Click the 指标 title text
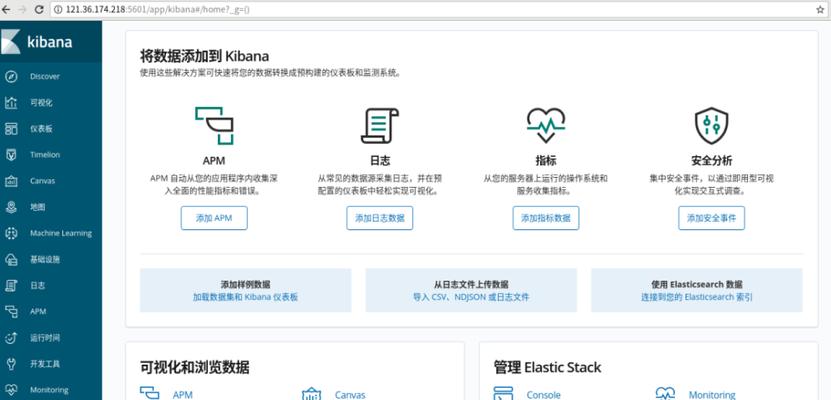The image size is (831, 400). coord(546,161)
